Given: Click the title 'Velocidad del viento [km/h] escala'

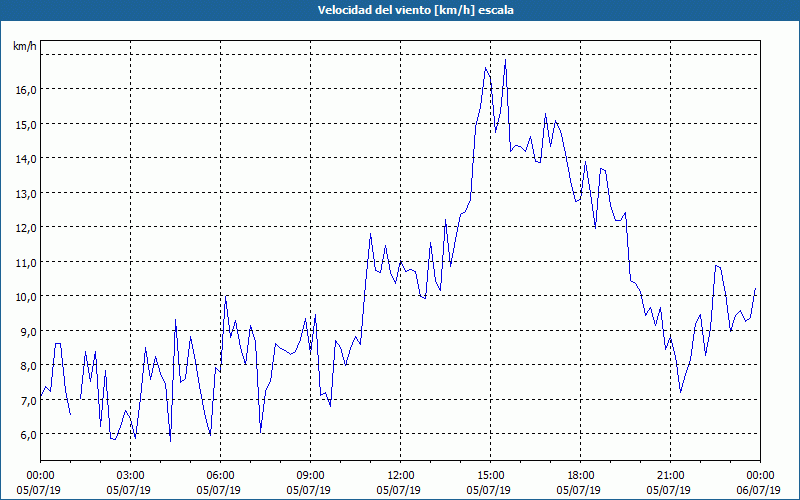Looking at the screenshot, I should point(415,10).
